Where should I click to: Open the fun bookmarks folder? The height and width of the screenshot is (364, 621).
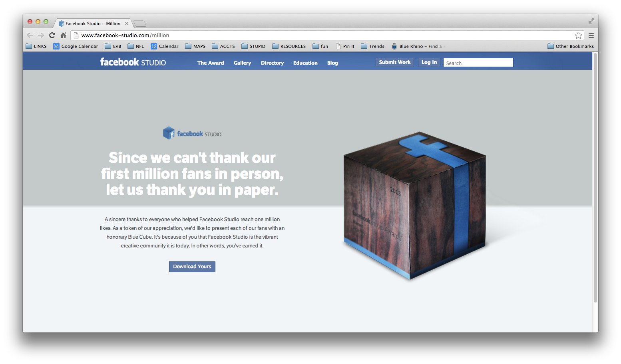(x=320, y=46)
